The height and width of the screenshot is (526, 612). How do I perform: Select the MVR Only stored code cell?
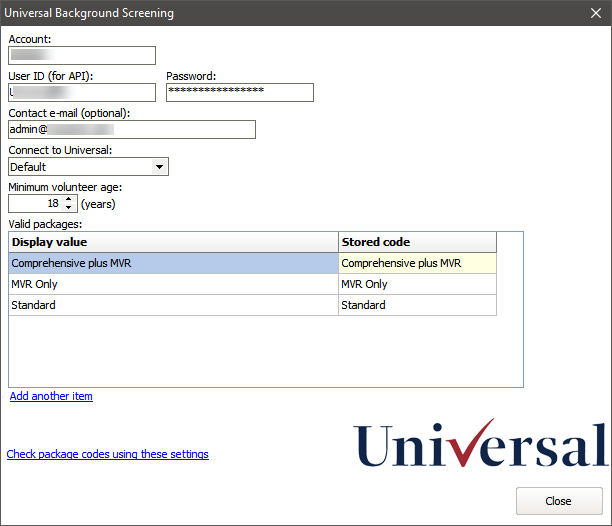pyautogui.click(x=417, y=284)
